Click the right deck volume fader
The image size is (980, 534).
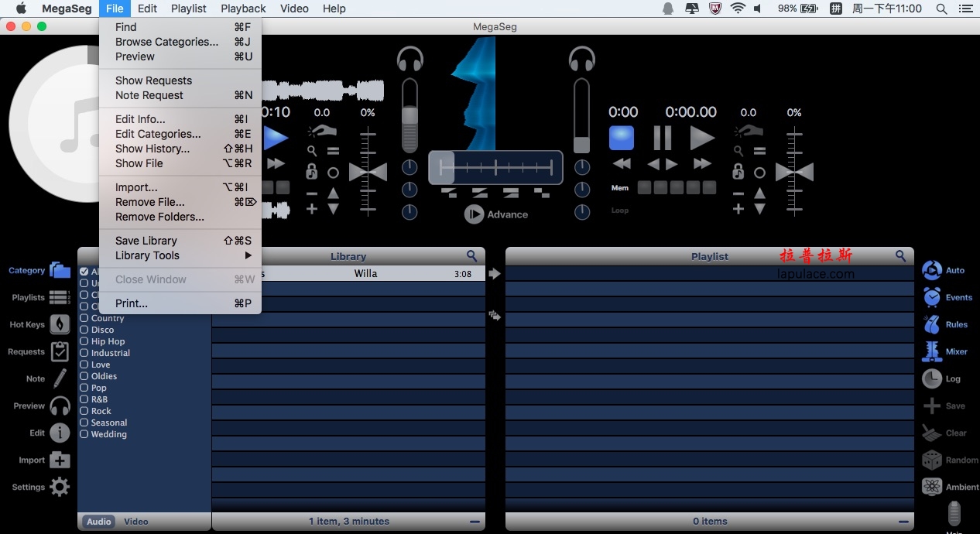pyautogui.click(x=581, y=145)
